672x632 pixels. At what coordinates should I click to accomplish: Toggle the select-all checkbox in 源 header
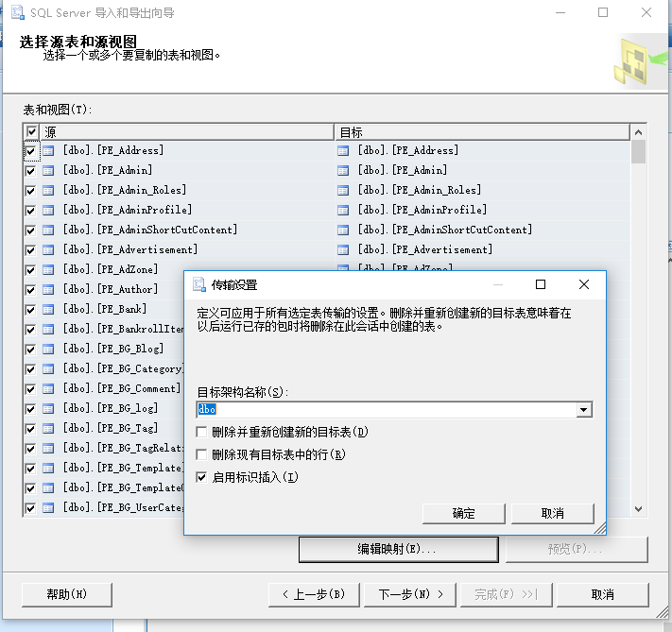(31, 132)
